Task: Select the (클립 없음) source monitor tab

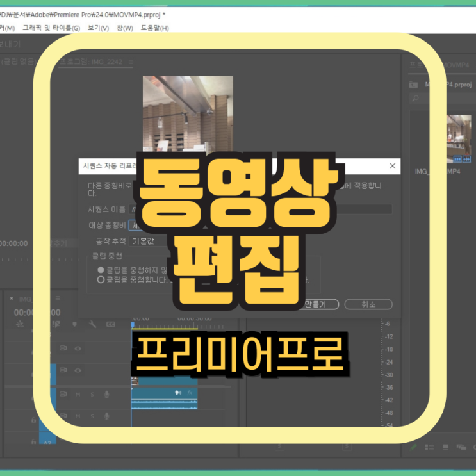Action: 18,62
